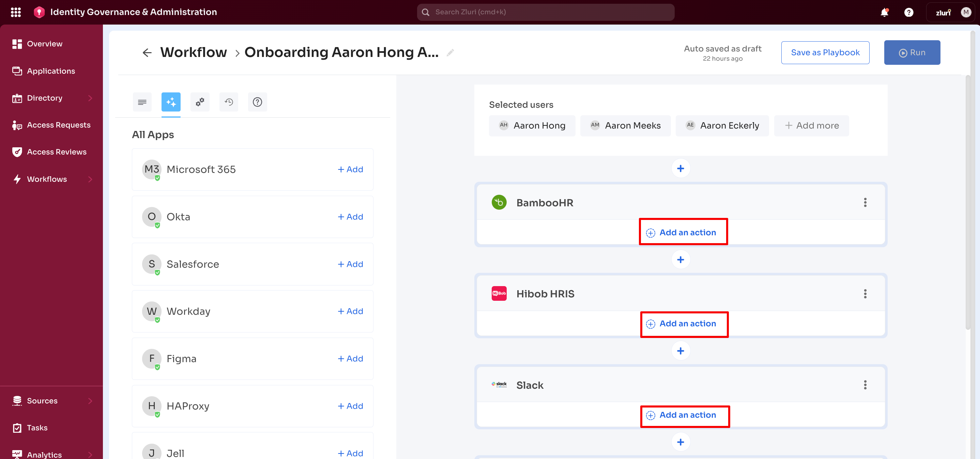This screenshot has width=980, height=459.
Task: Open Access Reviews from the sidebar
Action: tap(57, 151)
